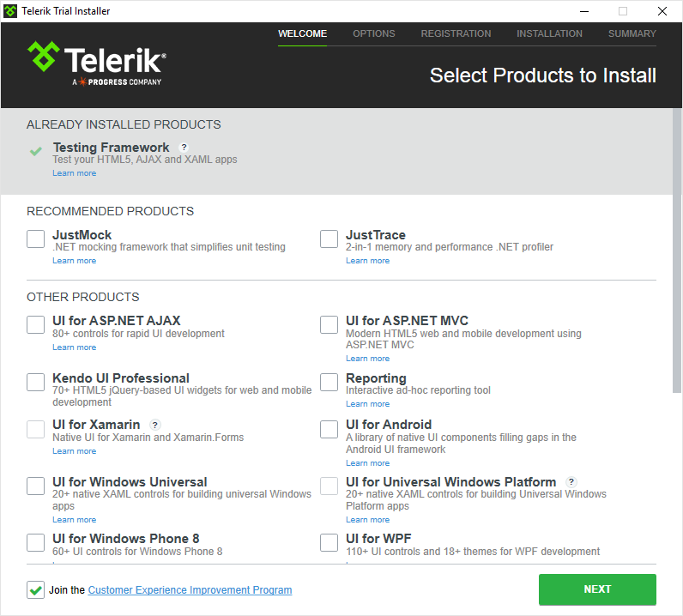
Task: Check the JustTrace checkbox
Action: click(x=329, y=239)
